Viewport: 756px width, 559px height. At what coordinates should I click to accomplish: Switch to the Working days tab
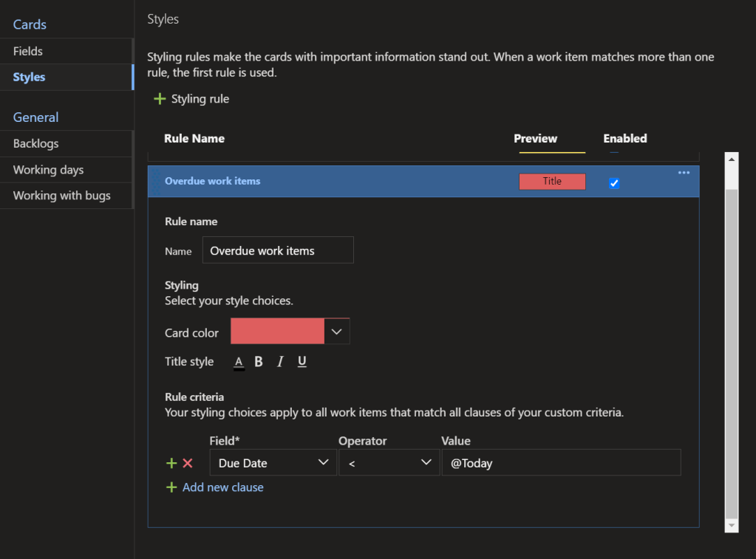[48, 170]
